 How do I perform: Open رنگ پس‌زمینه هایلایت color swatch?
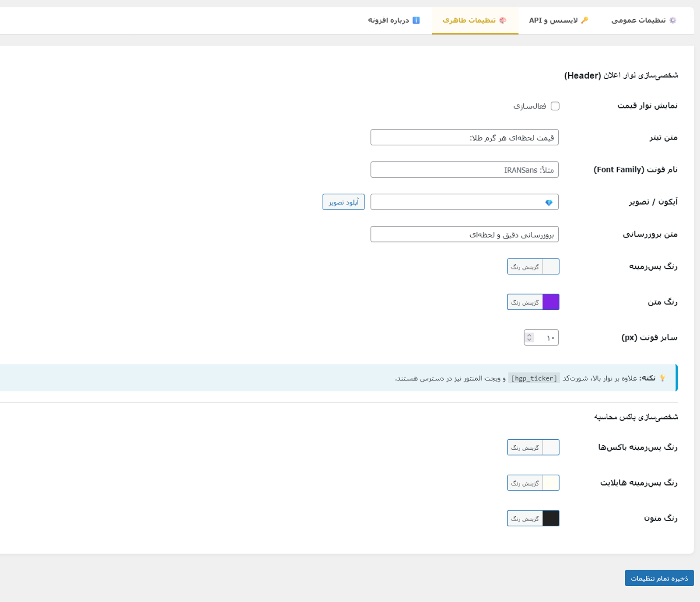[551, 483]
